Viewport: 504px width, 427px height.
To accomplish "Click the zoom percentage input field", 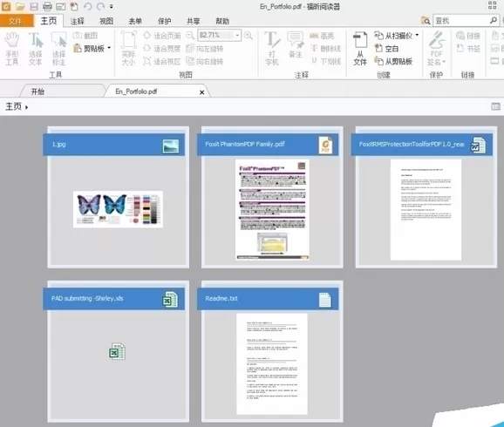I will [x=215, y=35].
